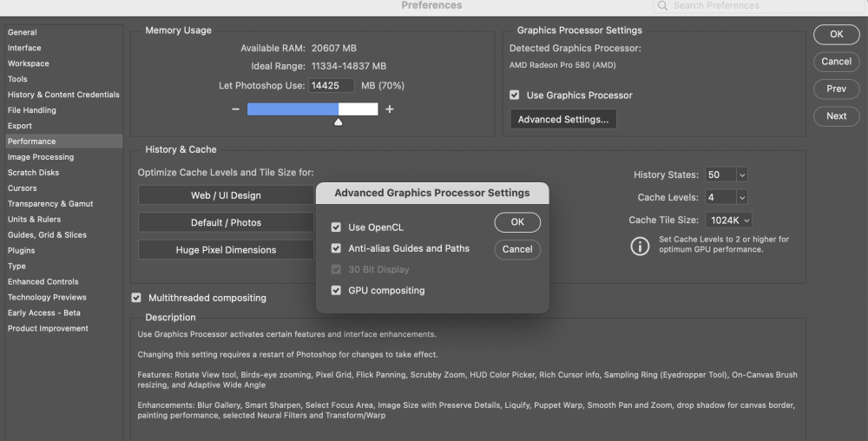This screenshot has width=868, height=441.
Task: Click Available RAM value 20607 MB
Action: 334,48
